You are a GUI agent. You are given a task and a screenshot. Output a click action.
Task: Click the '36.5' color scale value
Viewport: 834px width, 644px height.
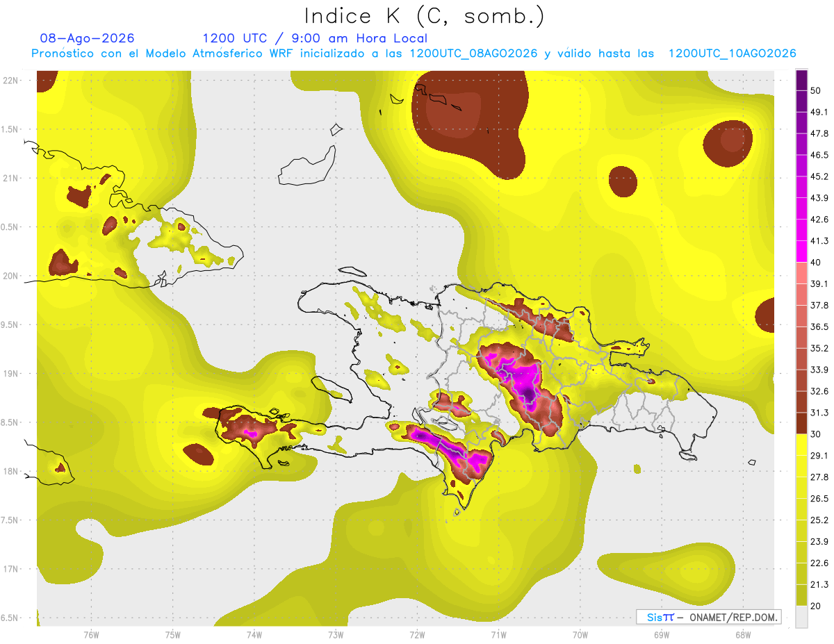click(x=819, y=327)
